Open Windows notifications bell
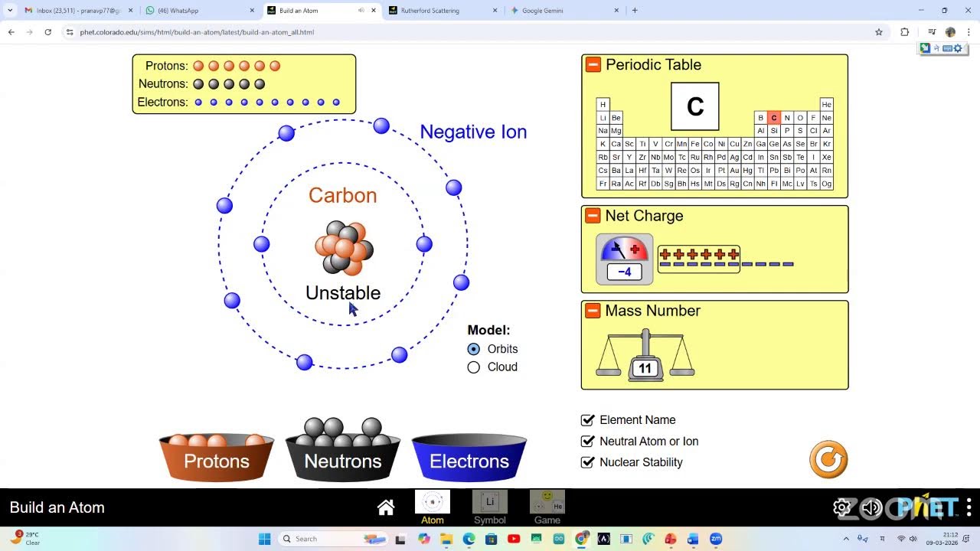 point(967,539)
